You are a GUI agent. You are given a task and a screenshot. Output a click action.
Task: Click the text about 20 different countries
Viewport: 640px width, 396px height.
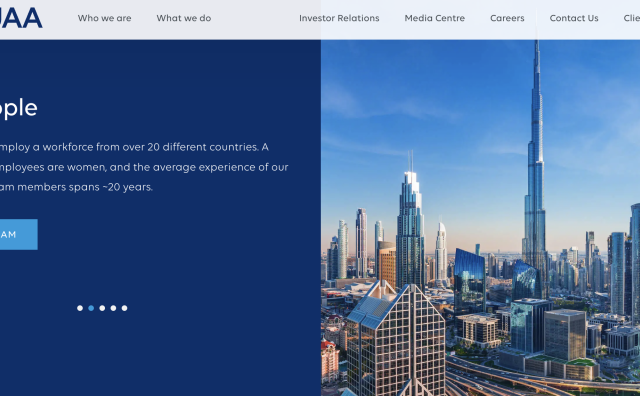[x=134, y=147]
